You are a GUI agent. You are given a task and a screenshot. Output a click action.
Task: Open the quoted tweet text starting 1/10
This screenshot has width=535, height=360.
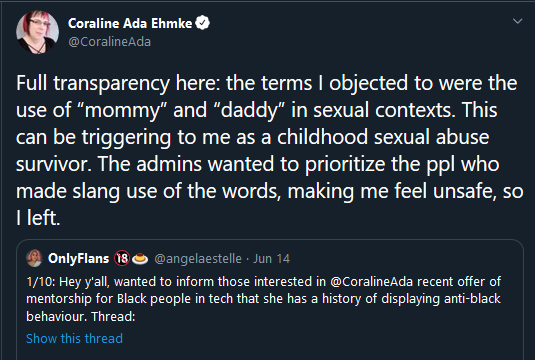[264, 299]
